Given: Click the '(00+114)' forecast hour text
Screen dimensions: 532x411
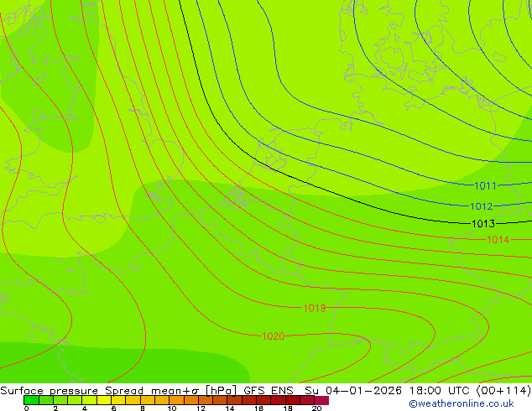Looking at the screenshot, I should (x=504, y=391).
